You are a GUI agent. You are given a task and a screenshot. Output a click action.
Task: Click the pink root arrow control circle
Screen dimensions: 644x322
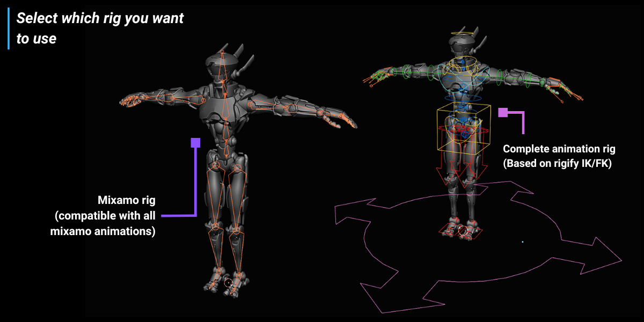coord(478,247)
